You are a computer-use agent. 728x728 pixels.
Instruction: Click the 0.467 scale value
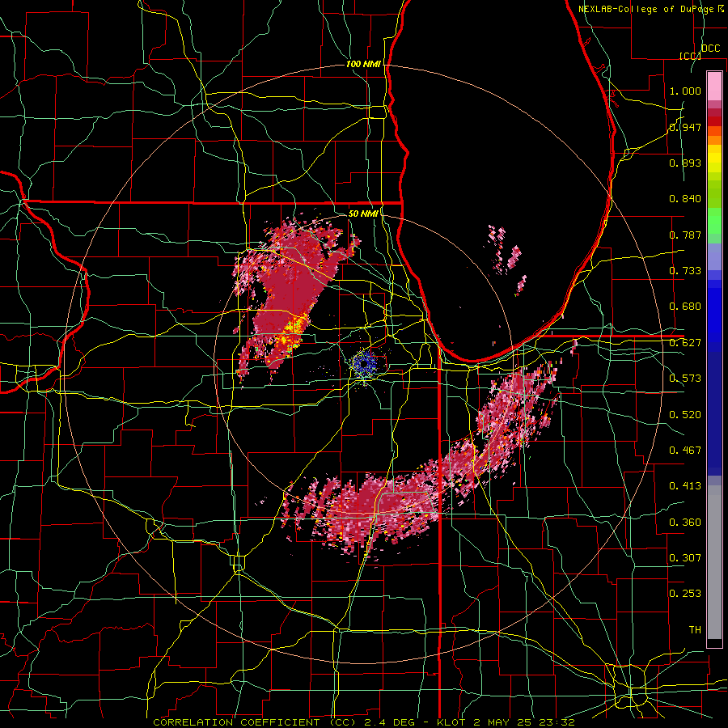click(685, 451)
